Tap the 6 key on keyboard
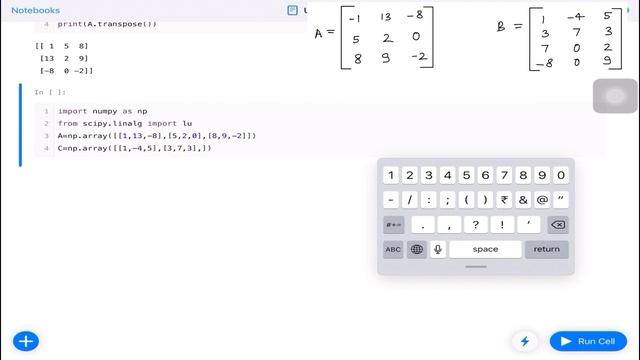640x360 pixels. tap(485, 175)
